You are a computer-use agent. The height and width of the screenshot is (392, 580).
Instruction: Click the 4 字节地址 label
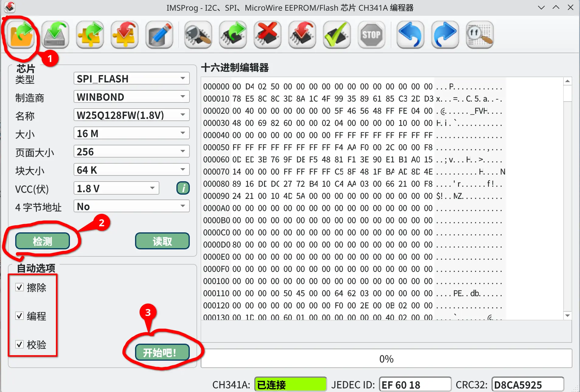pos(38,207)
